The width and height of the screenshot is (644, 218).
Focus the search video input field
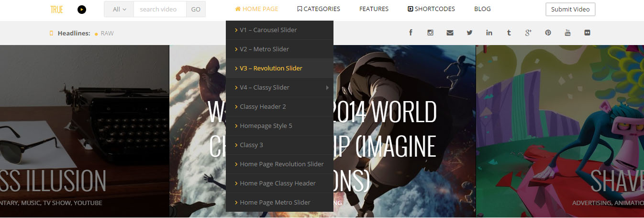[x=160, y=9]
